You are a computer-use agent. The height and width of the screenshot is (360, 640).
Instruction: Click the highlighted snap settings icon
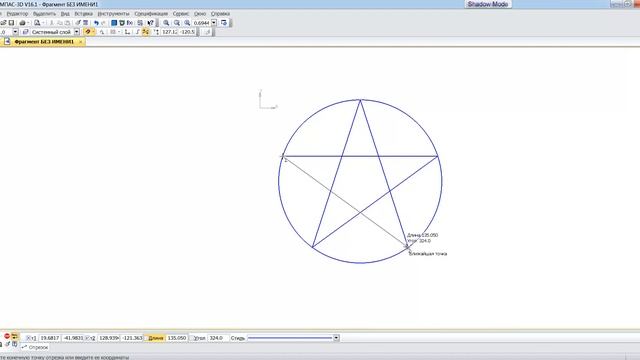coord(88,32)
